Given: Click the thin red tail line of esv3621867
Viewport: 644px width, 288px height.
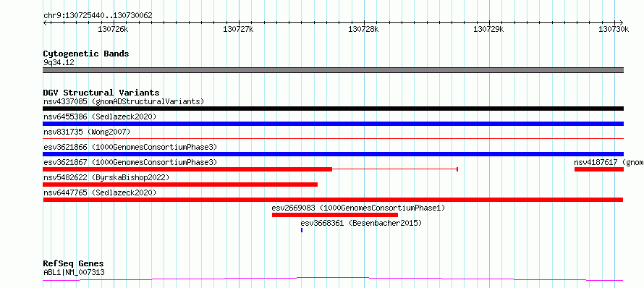Looking at the screenshot, I should [x=394, y=169].
